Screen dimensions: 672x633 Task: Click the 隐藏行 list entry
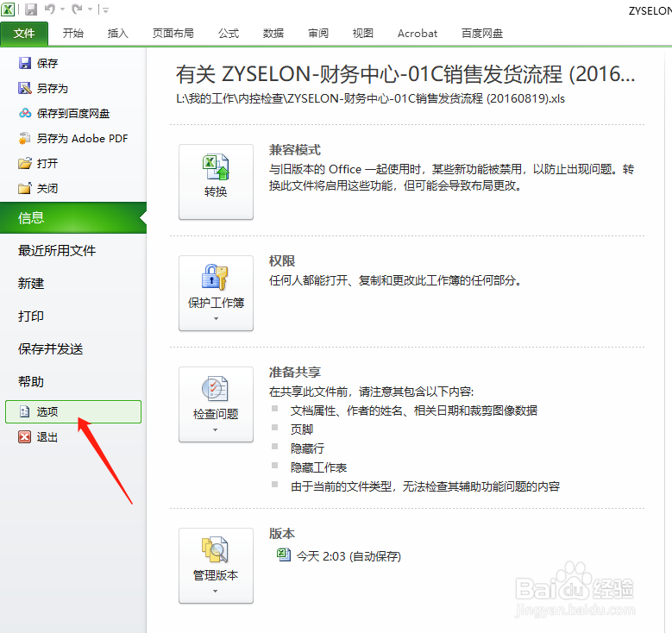307,448
